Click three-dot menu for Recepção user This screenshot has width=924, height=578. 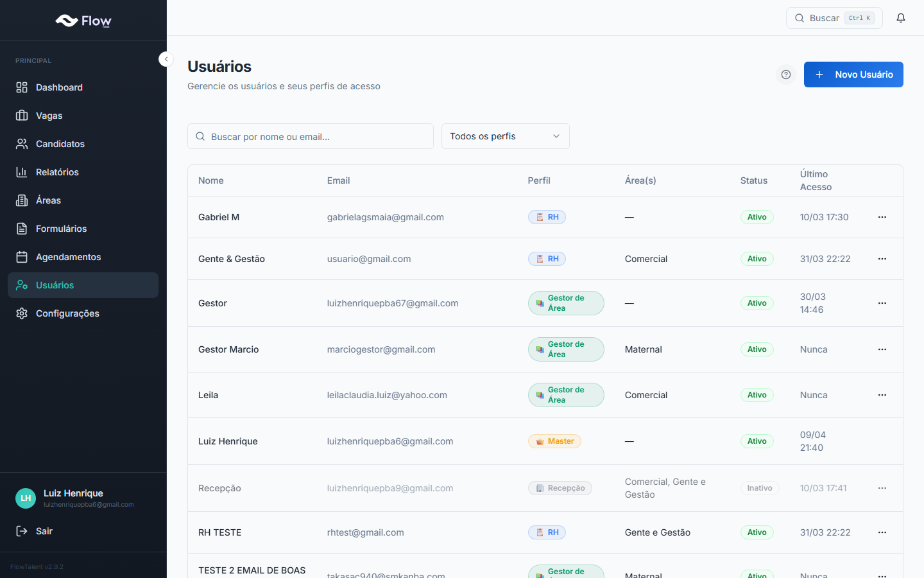pos(882,488)
